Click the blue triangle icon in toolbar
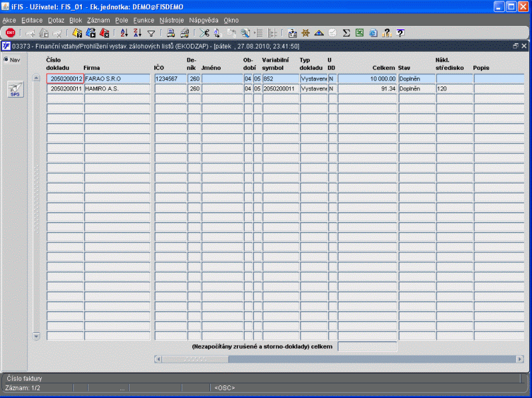This screenshot has height=398, width=532. tap(319, 33)
